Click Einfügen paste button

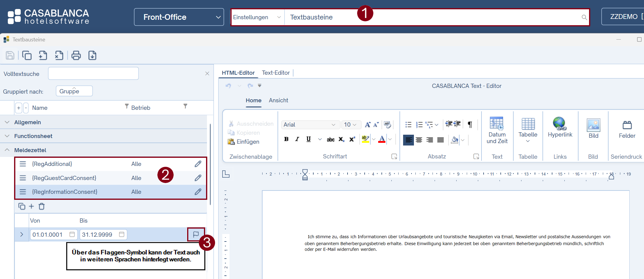pyautogui.click(x=244, y=142)
